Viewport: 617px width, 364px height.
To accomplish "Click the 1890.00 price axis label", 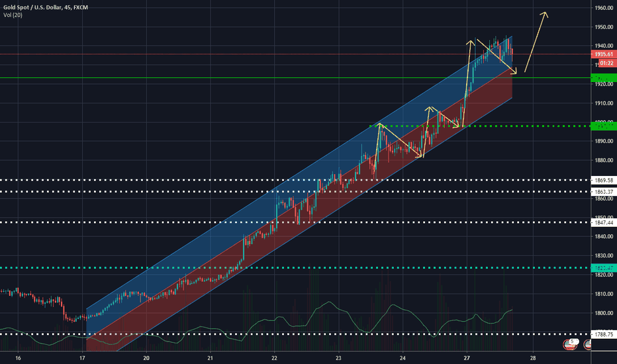I will click(x=604, y=141).
